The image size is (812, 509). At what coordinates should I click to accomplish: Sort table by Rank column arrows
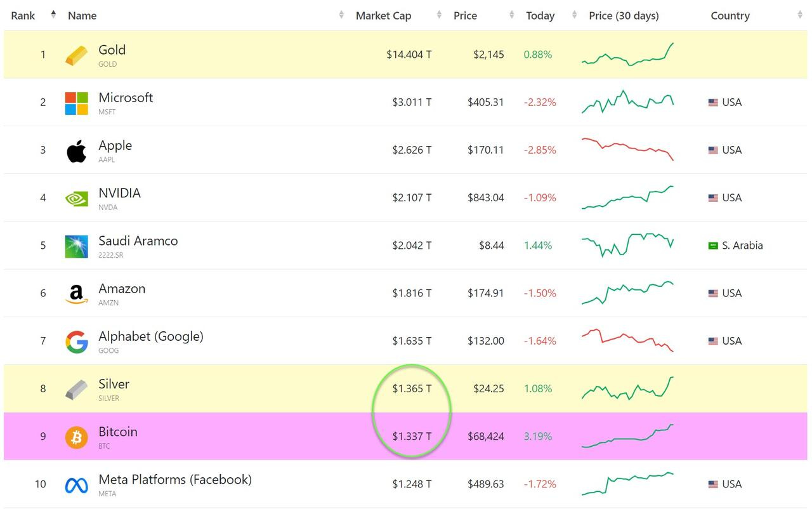(x=53, y=15)
